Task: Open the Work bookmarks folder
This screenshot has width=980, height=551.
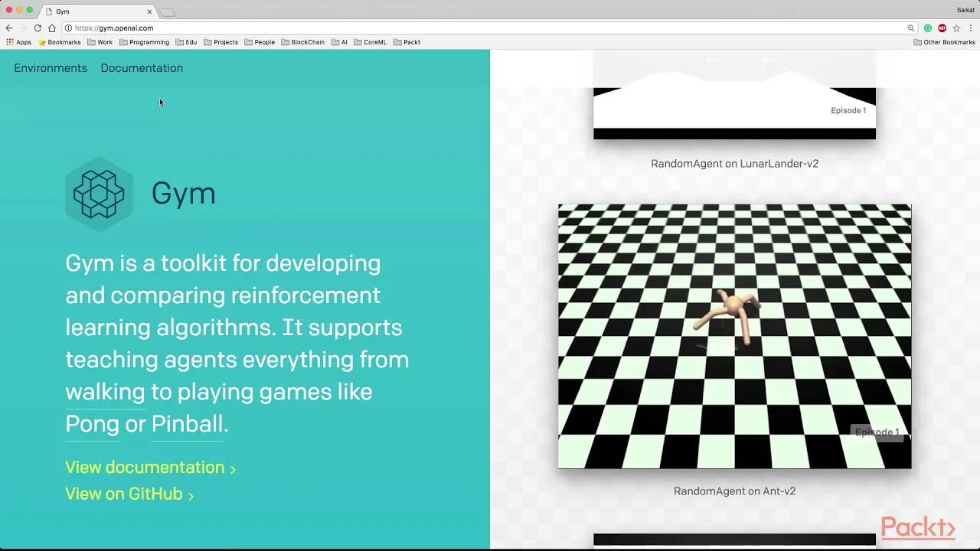Action: [x=100, y=42]
